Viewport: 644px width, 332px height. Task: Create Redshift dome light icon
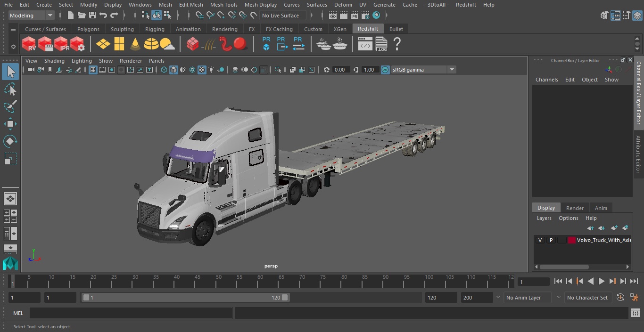151,44
